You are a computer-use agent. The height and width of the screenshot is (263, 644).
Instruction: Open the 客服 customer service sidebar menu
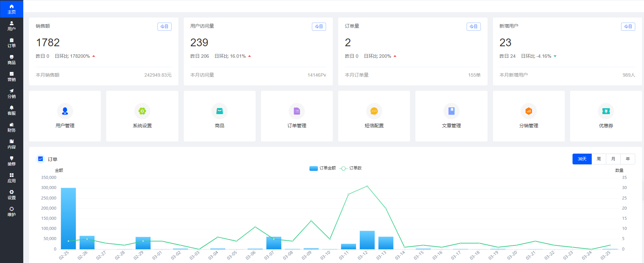(11, 110)
